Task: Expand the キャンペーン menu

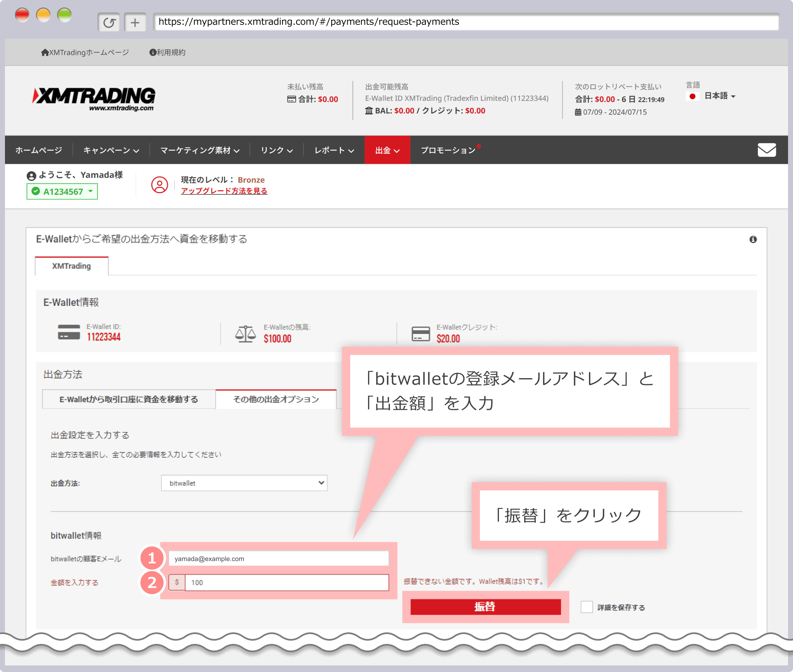Action: tap(111, 150)
